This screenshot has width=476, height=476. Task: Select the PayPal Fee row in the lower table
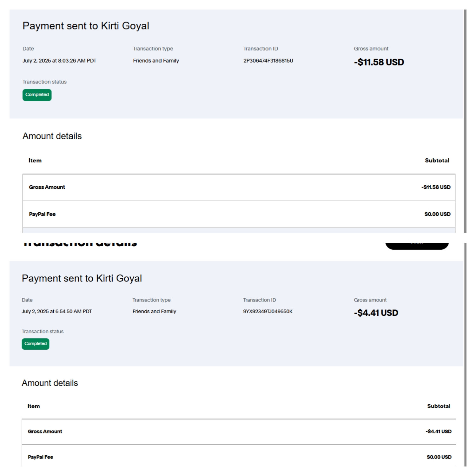[x=239, y=457]
